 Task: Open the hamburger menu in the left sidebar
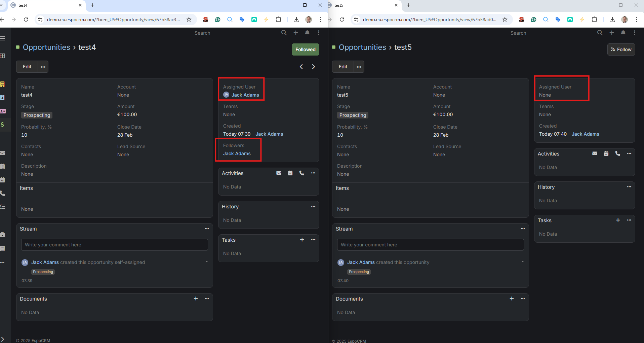(3, 38)
